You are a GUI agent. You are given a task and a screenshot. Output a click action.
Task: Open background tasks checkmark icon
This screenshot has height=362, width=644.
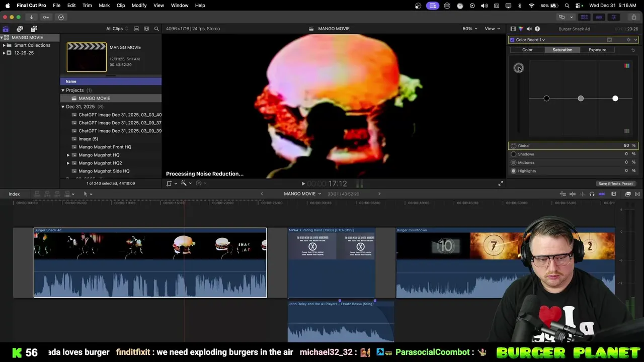point(61,17)
